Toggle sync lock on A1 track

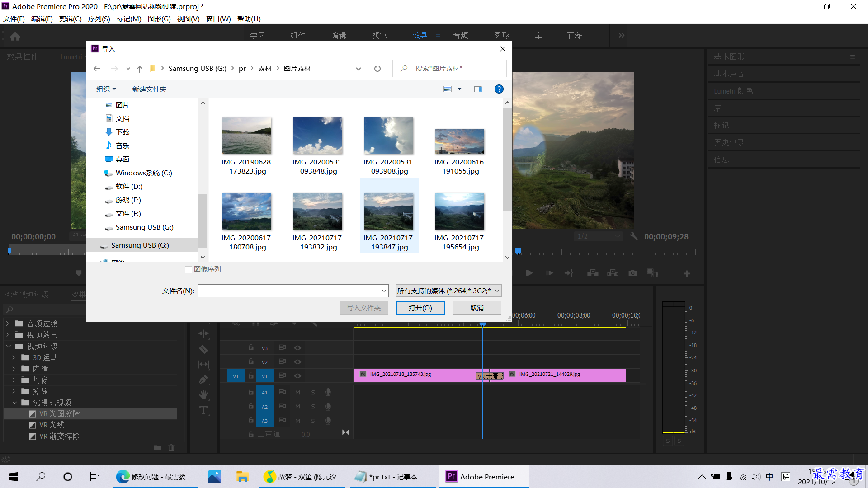(x=282, y=393)
